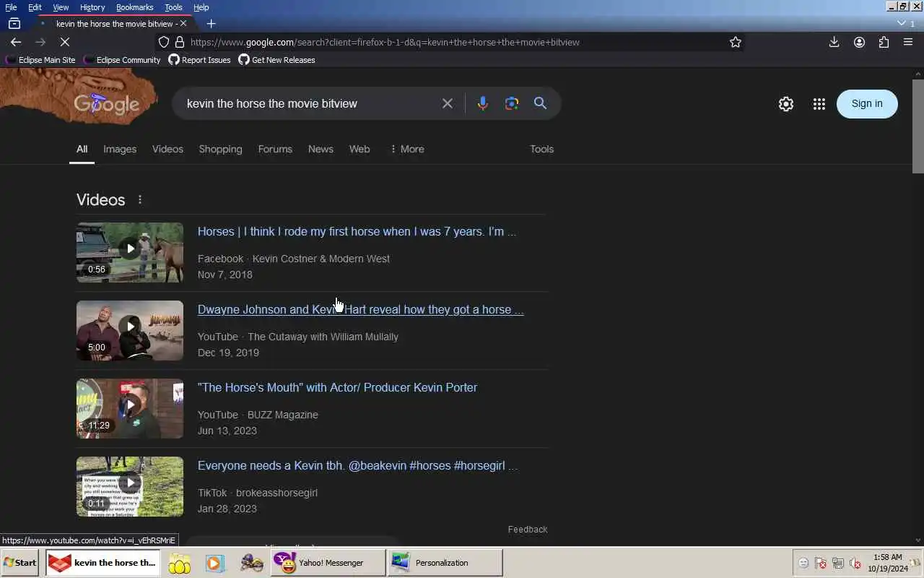Click the Feedback link under videos
The image size is (924, 578).
(528, 530)
